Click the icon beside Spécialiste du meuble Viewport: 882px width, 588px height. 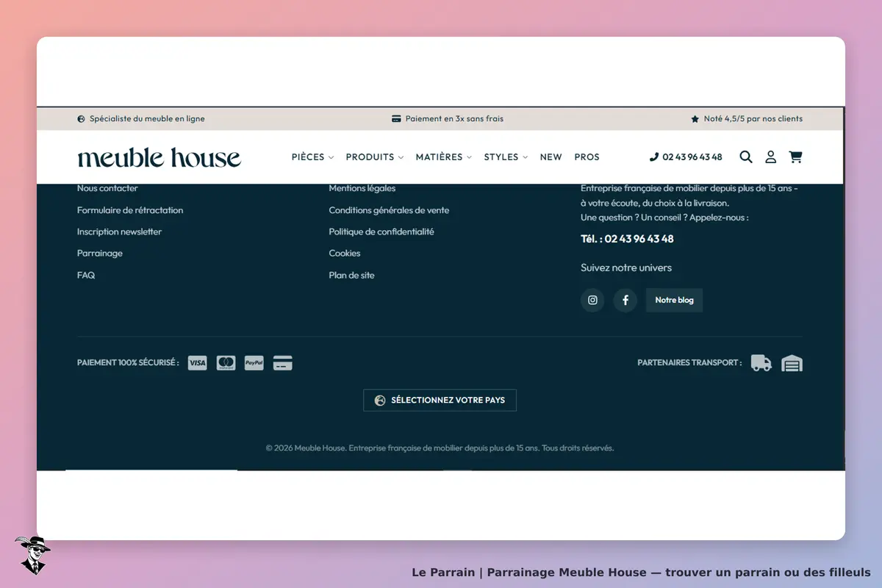click(x=81, y=119)
